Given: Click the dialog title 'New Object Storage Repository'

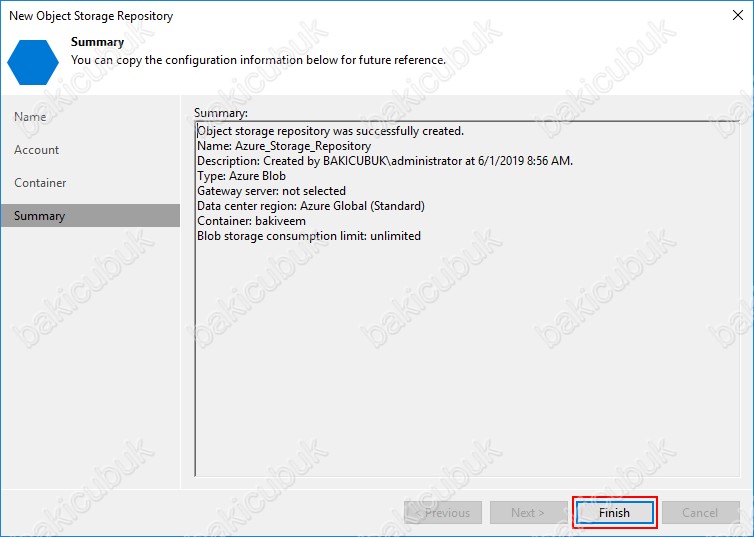Looking at the screenshot, I should click(91, 16).
